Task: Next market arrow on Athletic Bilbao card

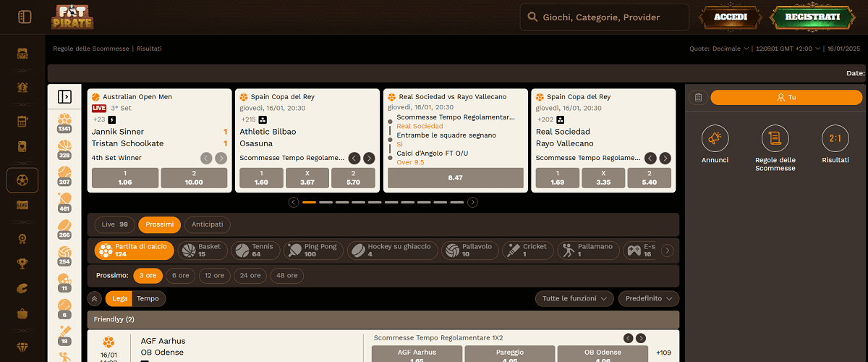Action: [x=369, y=158]
